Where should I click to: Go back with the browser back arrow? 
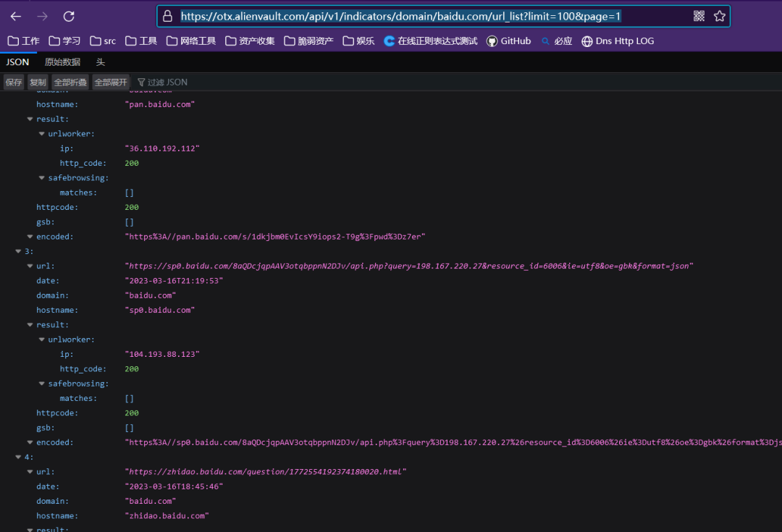point(16,17)
